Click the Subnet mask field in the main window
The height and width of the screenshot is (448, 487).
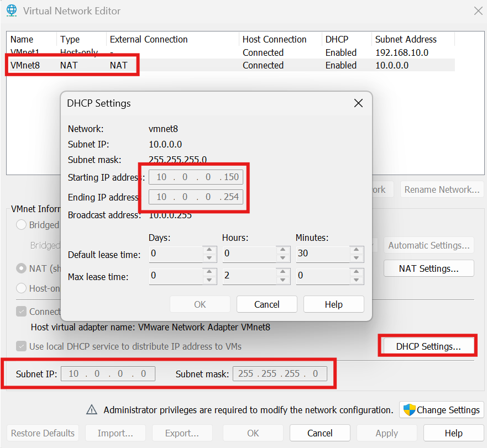pyautogui.click(x=280, y=373)
